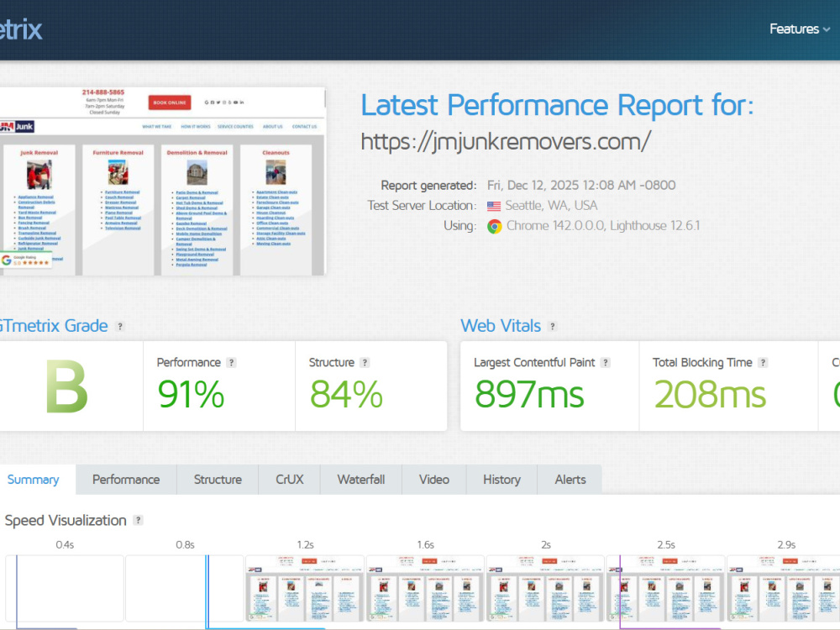The image size is (840, 630).
Task: Click the report date Fri, Dec 12, 2025
Action: pos(581,186)
